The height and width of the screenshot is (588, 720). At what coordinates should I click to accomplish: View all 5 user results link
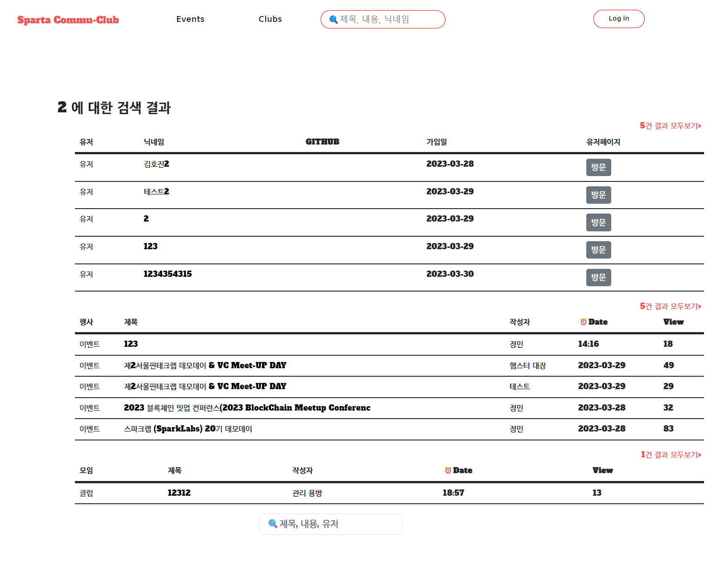click(671, 126)
